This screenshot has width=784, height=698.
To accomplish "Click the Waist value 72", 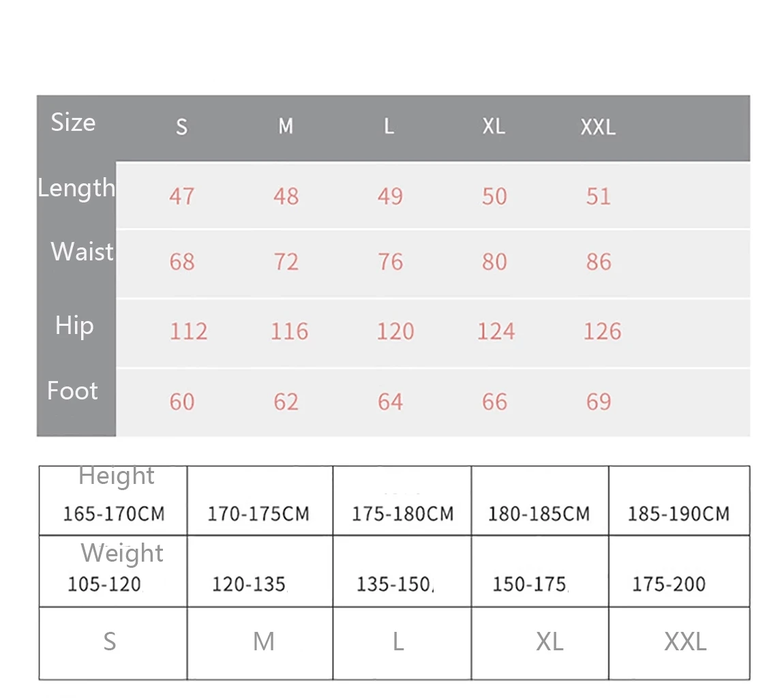I will [x=286, y=262].
